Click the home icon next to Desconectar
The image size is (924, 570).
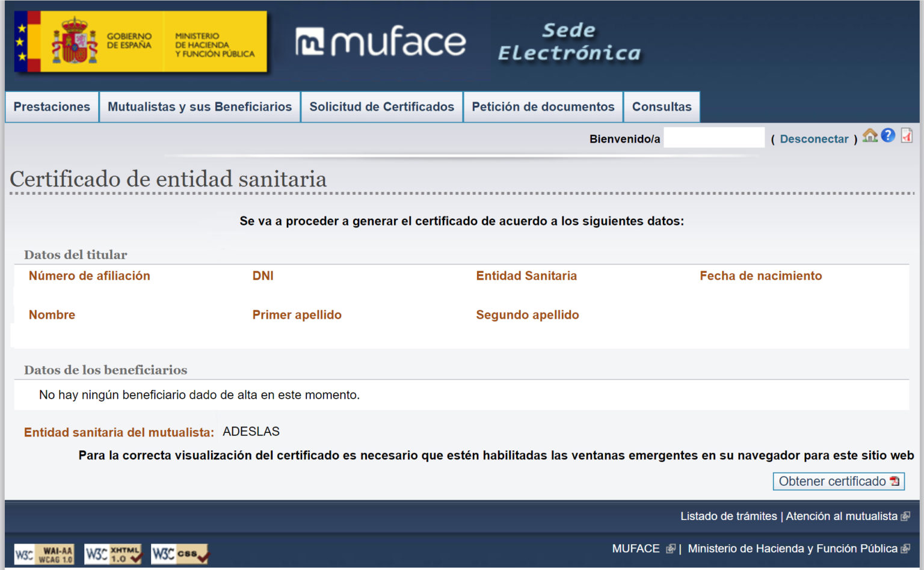tap(869, 137)
